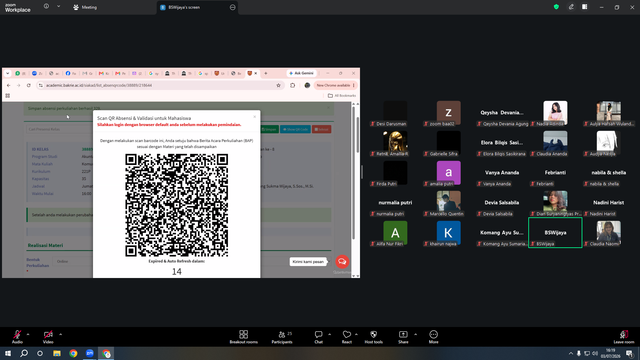Expand chat options arrow next to Chat
This screenshot has width=640, height=360.
coord(329,334)
